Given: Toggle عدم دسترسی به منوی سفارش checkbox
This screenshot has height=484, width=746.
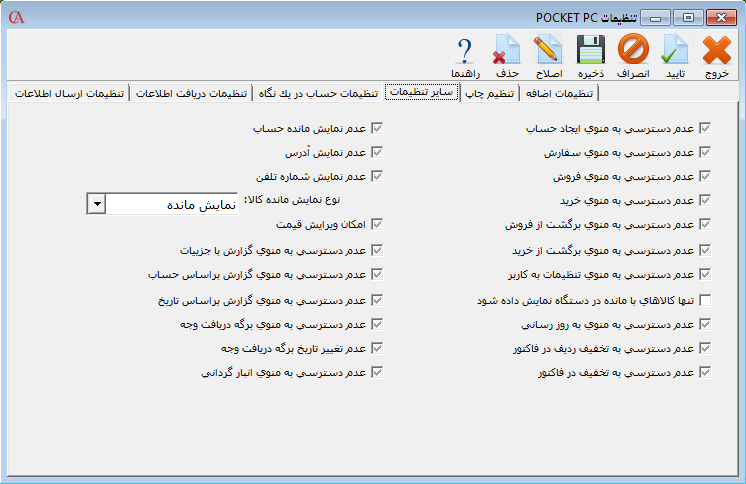Looking at the screenshot, I should [x=705, y=153].
